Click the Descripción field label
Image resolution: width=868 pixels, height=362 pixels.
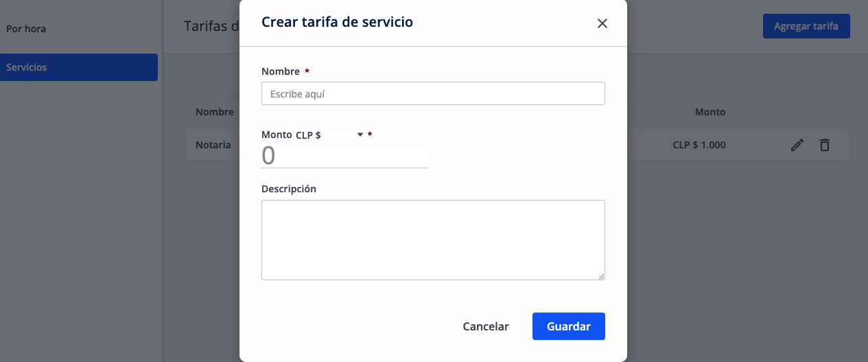(x=289, y=188)
